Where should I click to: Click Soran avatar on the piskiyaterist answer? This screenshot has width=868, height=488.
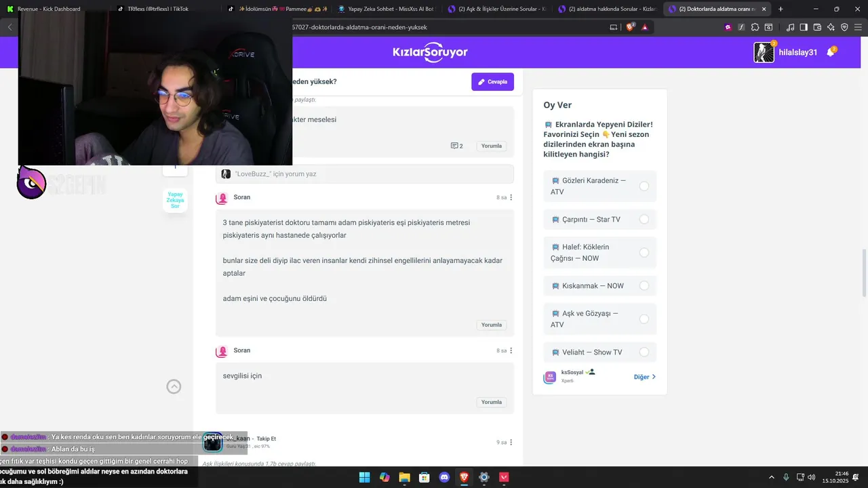click(x=222, y=198)
